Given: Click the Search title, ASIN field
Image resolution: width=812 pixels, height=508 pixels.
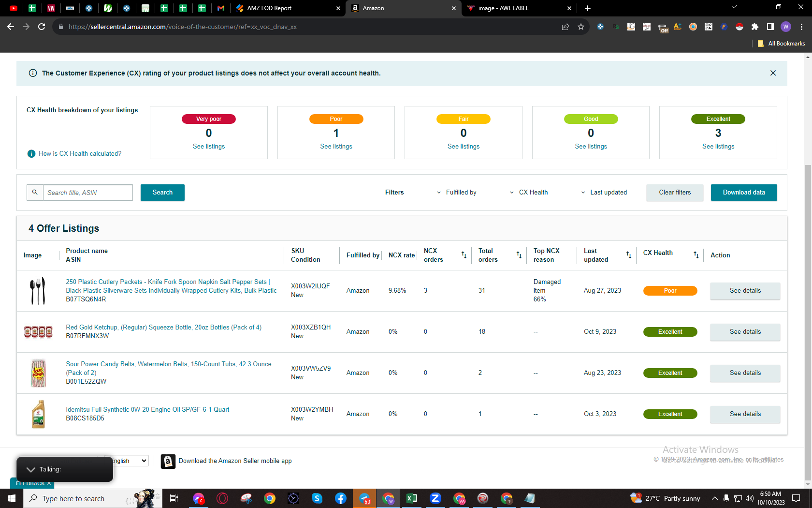Looking at the screenshot, I should [88, 193].
